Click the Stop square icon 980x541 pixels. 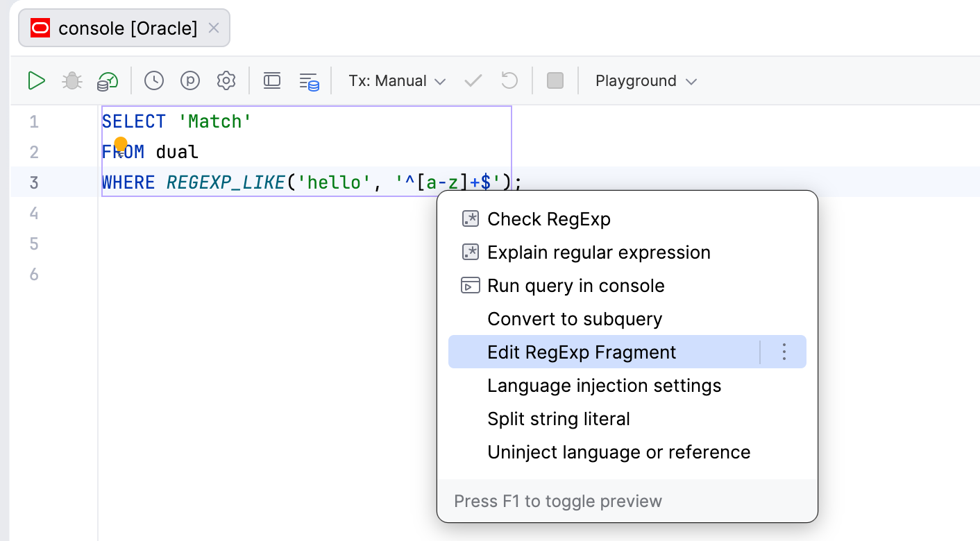pos(555,81)
